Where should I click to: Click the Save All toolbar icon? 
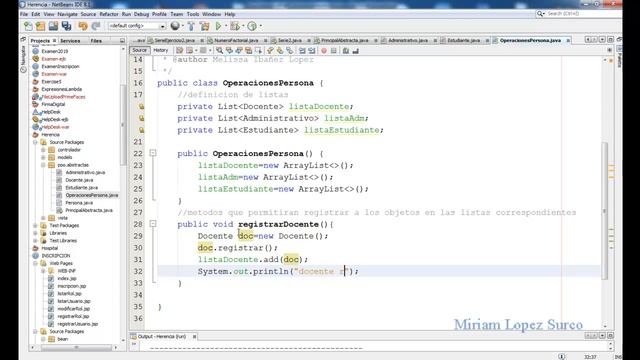click(66, 26)
